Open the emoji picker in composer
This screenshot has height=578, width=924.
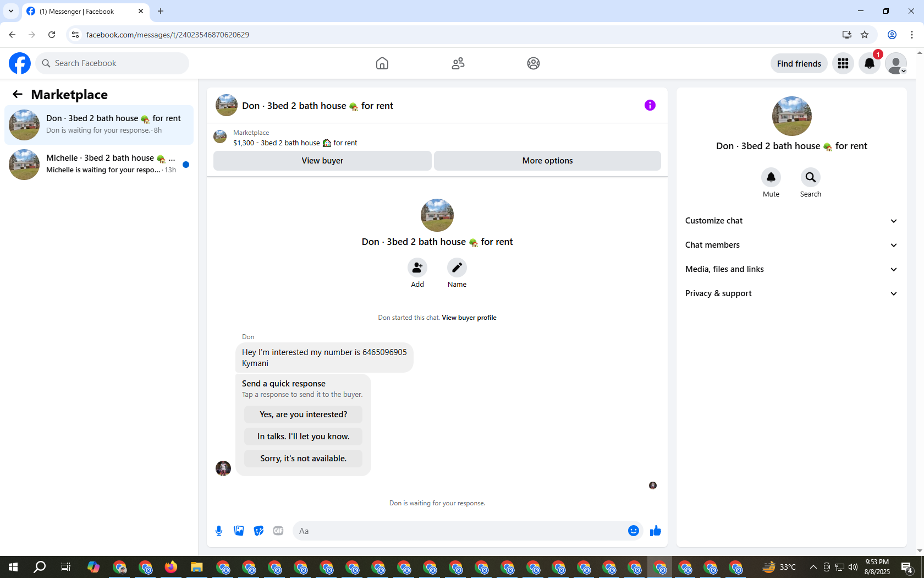(634, 531)
